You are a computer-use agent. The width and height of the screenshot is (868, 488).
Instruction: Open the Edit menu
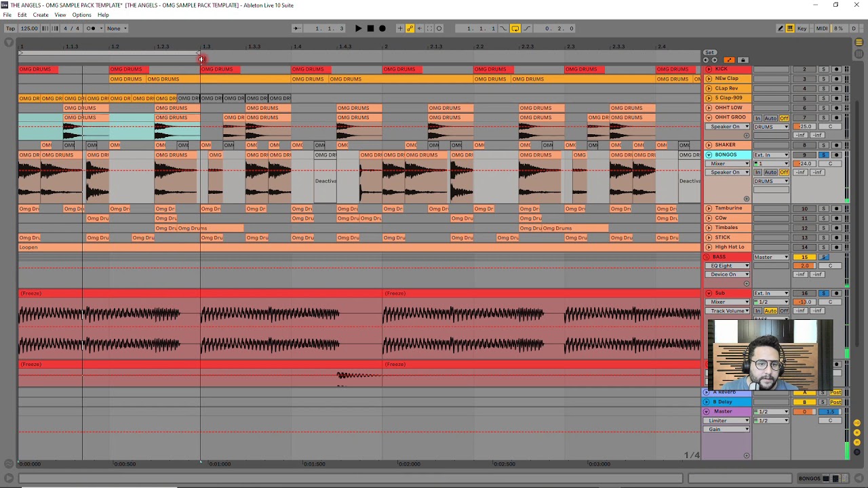[22, 15]
